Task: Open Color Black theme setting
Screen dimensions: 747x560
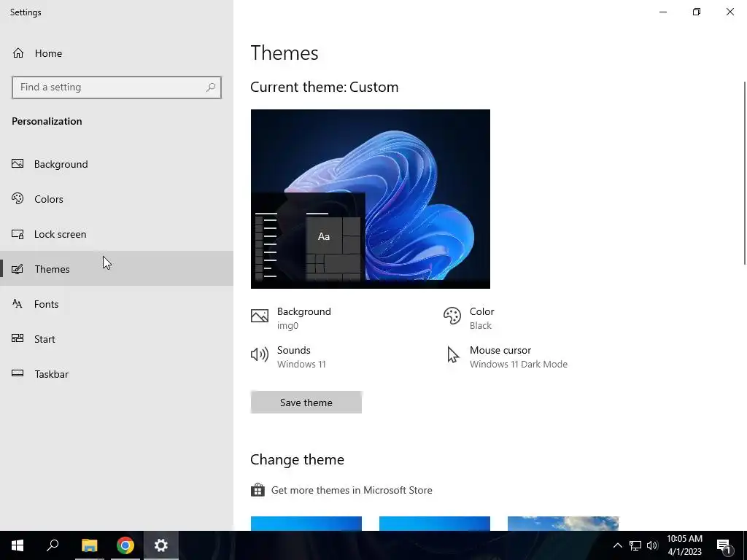Action: 469,318
